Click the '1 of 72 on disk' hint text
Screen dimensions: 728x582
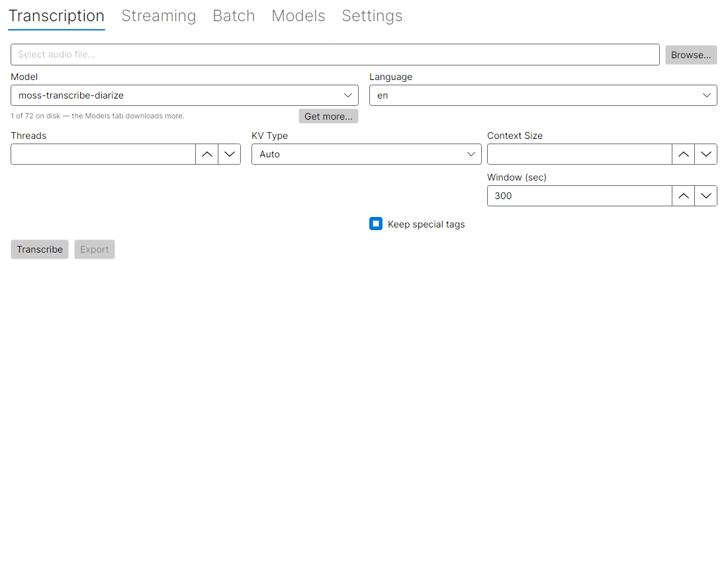pyautogui.click(x=97, y=116)
